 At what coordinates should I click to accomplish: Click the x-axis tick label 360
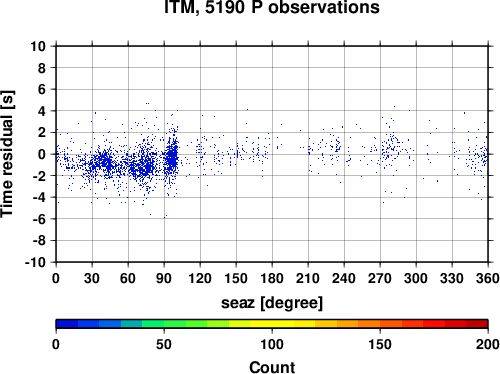[x=488, y=278]
